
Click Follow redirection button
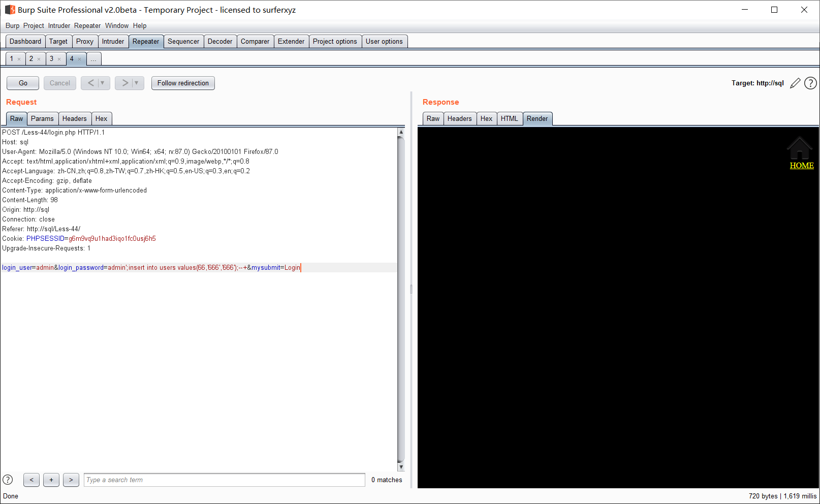pyautogui.click(x=183, y=83)
